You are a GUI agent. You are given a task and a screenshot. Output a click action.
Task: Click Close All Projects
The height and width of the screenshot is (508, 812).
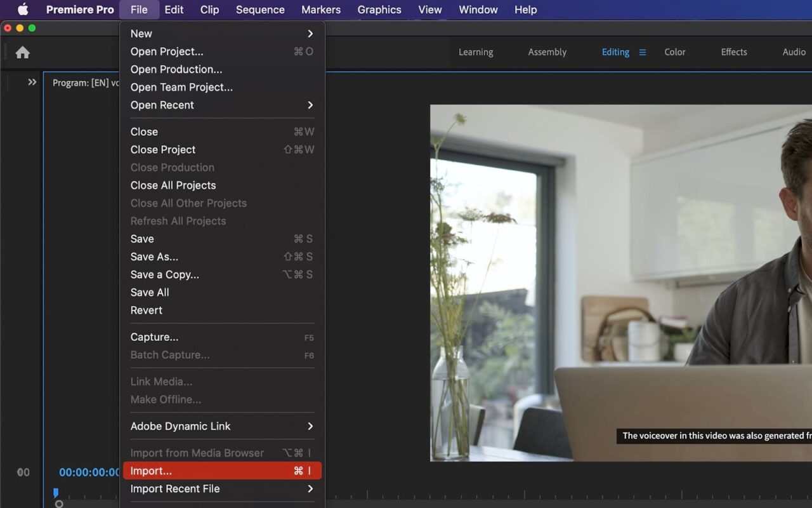[173, 185]
